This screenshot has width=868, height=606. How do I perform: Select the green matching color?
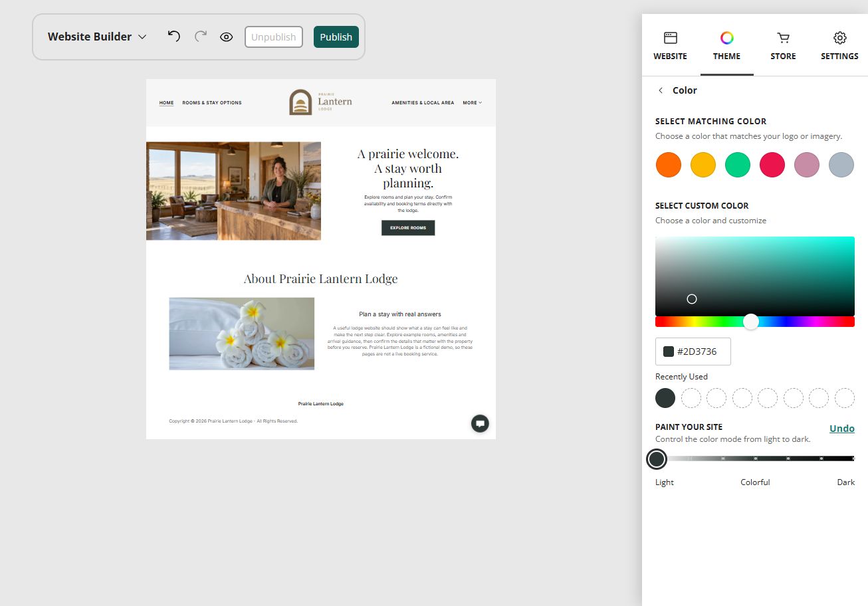738,165
